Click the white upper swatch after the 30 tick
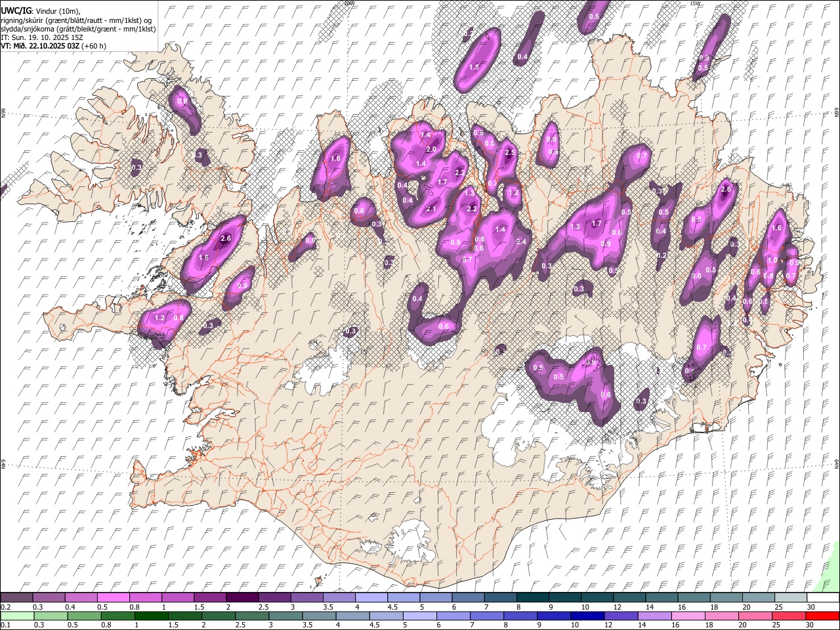Viewport: 840px width, 630px height. point(822,598)
